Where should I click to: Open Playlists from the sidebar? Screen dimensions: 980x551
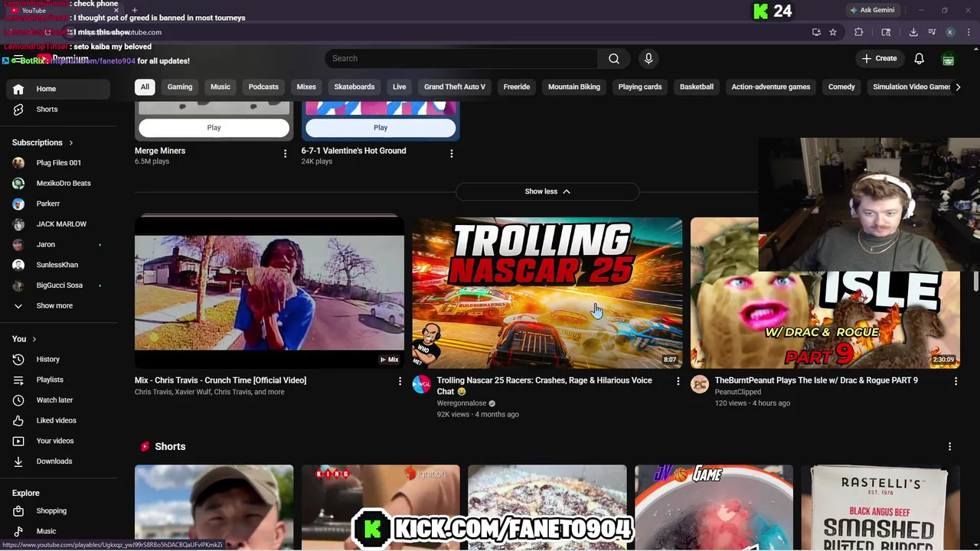(x=58, y=380)
